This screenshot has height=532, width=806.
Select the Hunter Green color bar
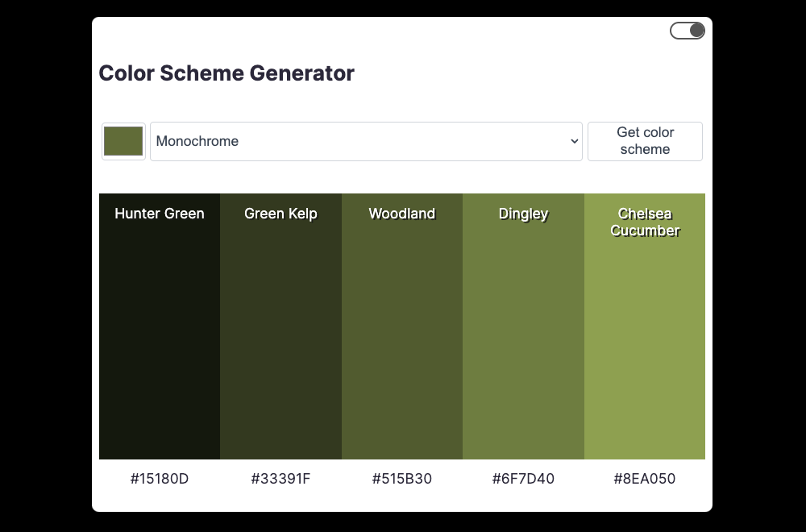tap(160, 339)
